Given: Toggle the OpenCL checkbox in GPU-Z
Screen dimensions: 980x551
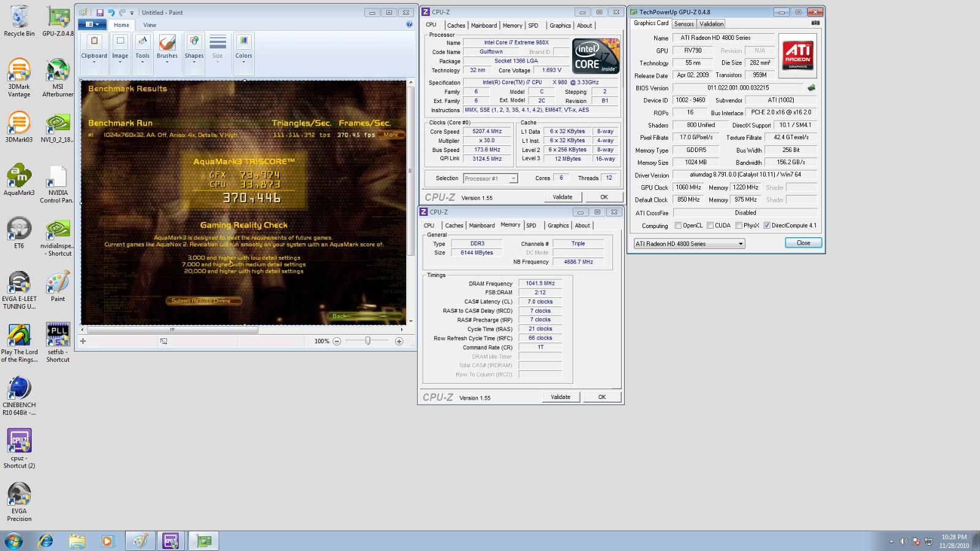Looking at the screenshot, I should (x=678, y=226).
